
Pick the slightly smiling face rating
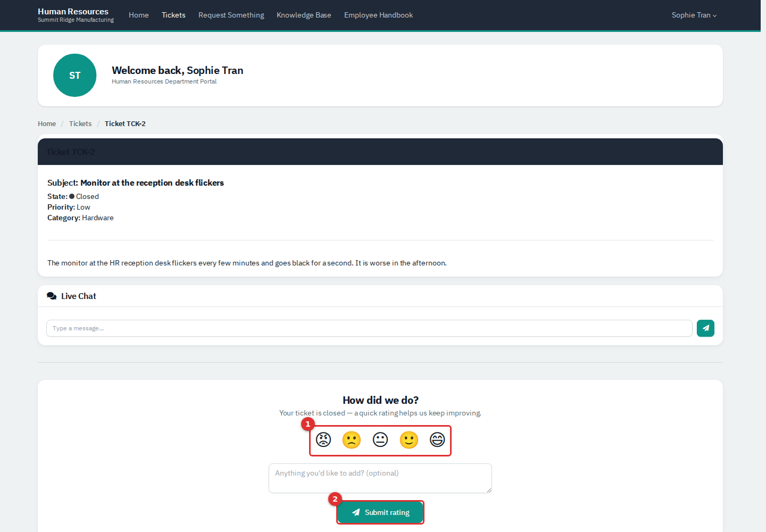click(x=409, y=440)
